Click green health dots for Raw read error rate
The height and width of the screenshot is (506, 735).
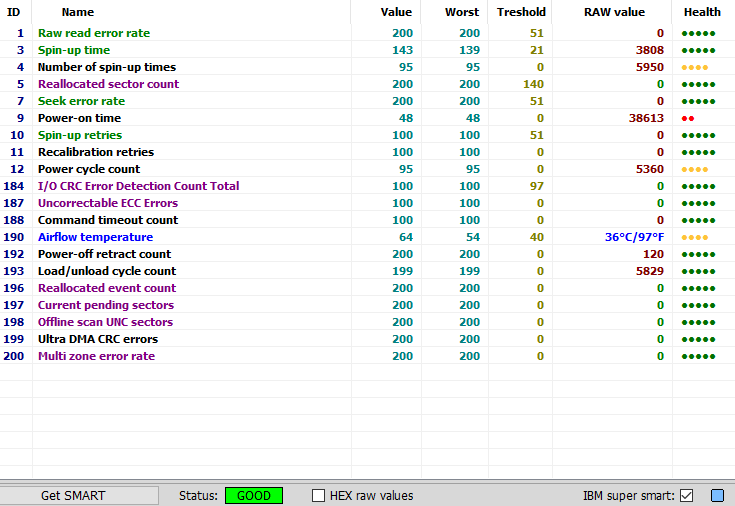(698, 33)
